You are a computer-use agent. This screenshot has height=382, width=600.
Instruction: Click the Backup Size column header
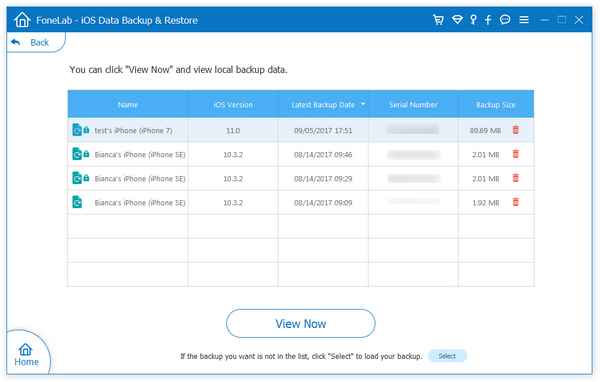[x=496, y=104]
